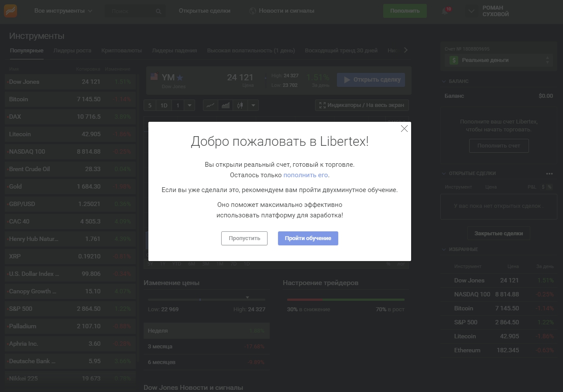Click the Libertex logo in the top left
563x392 pixels.
pos(10,10)
